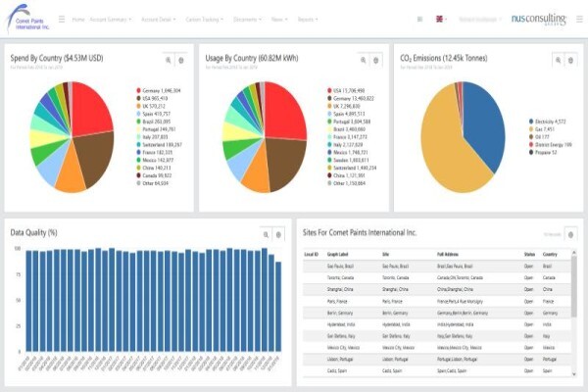Image resolution: width=588 pixels, height=392 pixels.
Task: Open settings gear on Spend By Country chart
Action: pyautogui.click(x=181, y=60)
